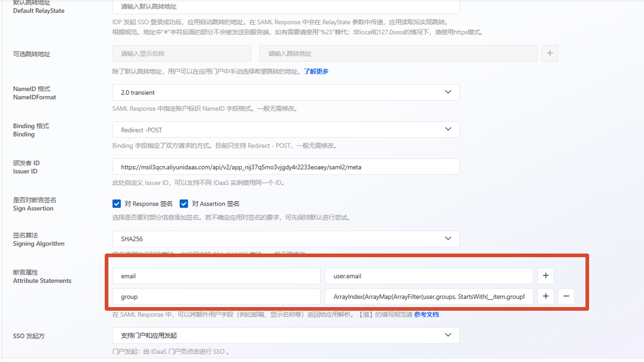644x362 pixels.
Task: Click the Issuer ID label text
Action: (25, 171)
